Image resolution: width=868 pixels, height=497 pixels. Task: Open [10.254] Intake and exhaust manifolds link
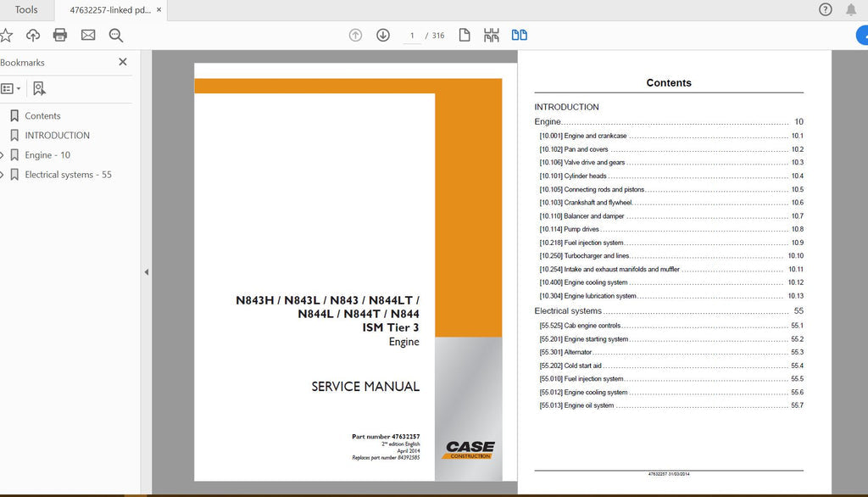[x=671, y=269]
